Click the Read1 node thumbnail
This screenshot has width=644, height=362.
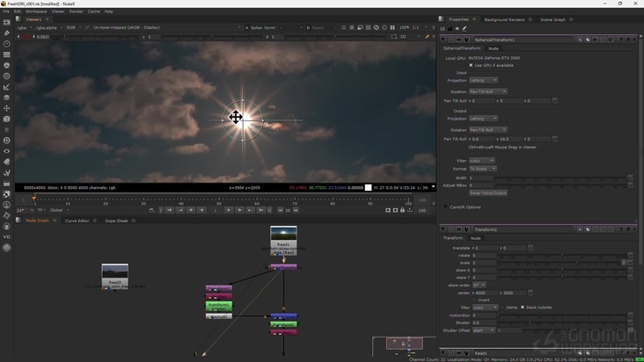coord(283,235)
